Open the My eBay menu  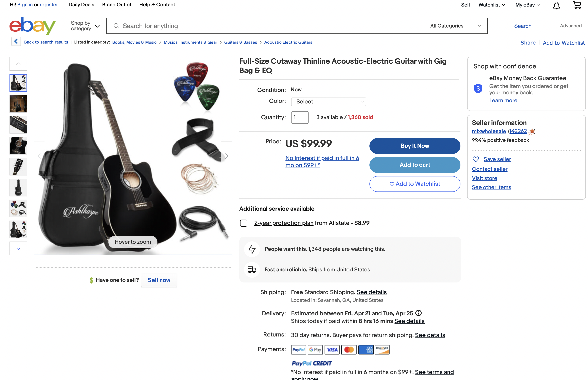click(x=527, y=5)
